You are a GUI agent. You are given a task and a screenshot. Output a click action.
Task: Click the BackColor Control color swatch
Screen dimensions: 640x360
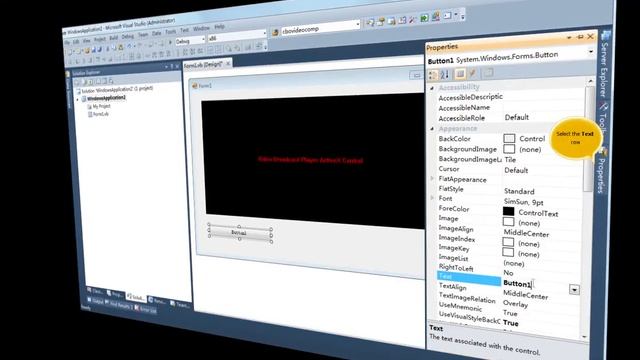(x=509, y=139)
